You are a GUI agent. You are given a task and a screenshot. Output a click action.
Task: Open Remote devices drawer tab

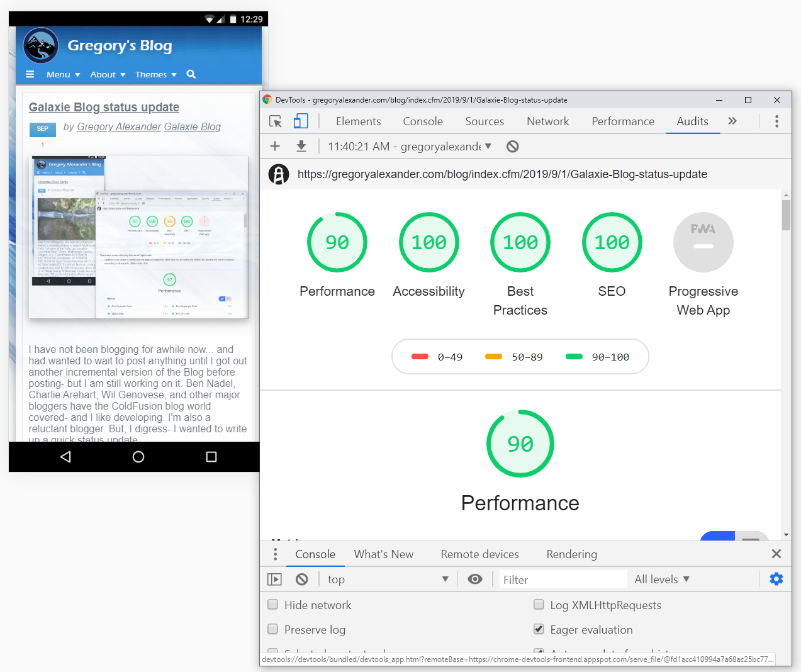point(480,554)
